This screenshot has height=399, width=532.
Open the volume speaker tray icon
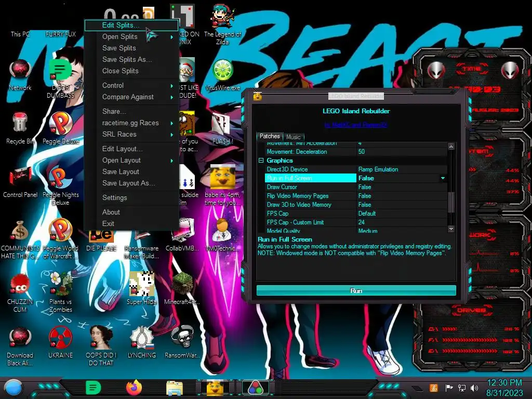click(x=474, y=388)
